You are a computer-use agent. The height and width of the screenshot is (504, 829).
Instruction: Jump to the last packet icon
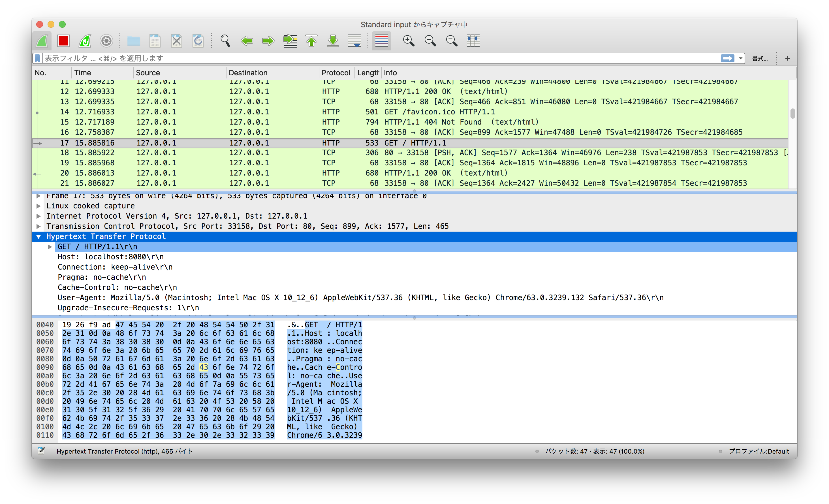pos(333,41)
